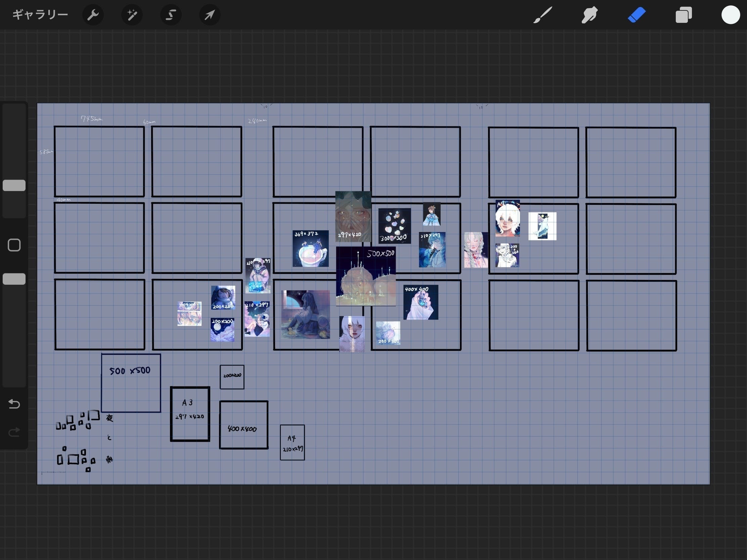Tap the A3 297x420 frame box

click(x=190, y=414)
